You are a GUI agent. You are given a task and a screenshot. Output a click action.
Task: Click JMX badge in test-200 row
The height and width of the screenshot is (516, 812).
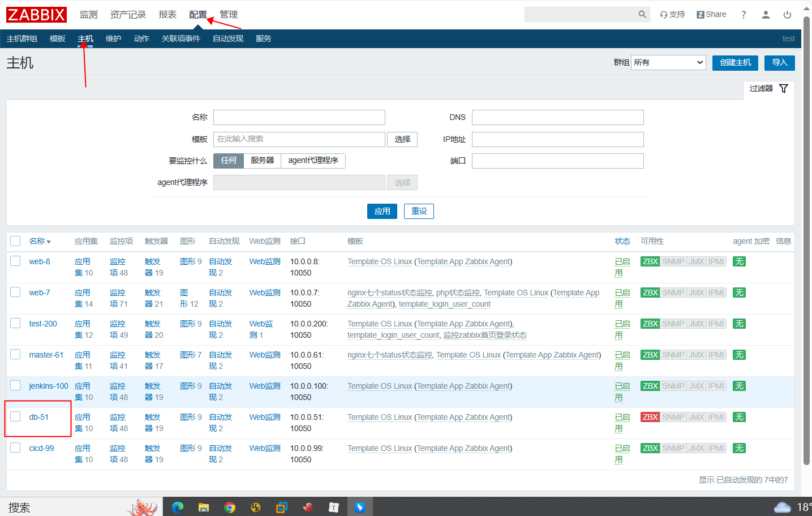pyautogui.click(x=696, y=324)
